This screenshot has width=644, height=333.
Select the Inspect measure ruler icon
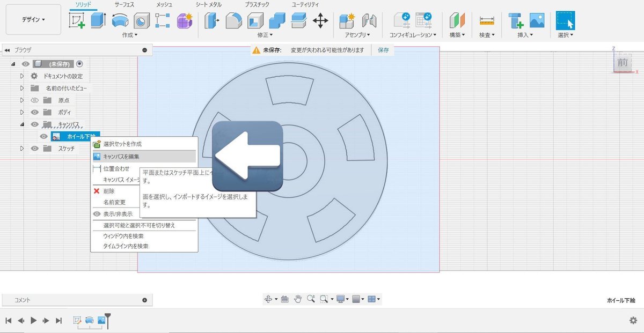[x=487, y=21]
